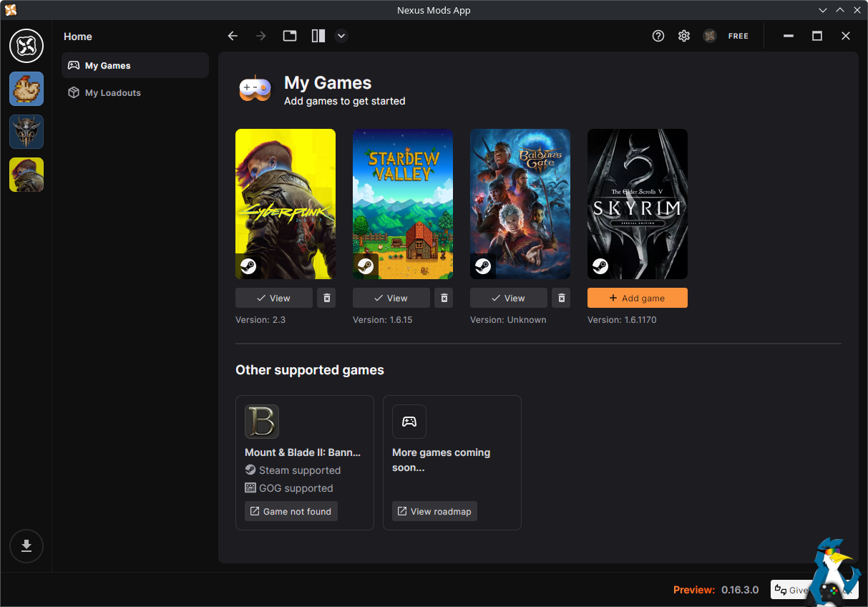The width and height of the screenshot is (868, 607).
Task: Open the downloads icon at sidebar bottom
Action: (26, 546)
